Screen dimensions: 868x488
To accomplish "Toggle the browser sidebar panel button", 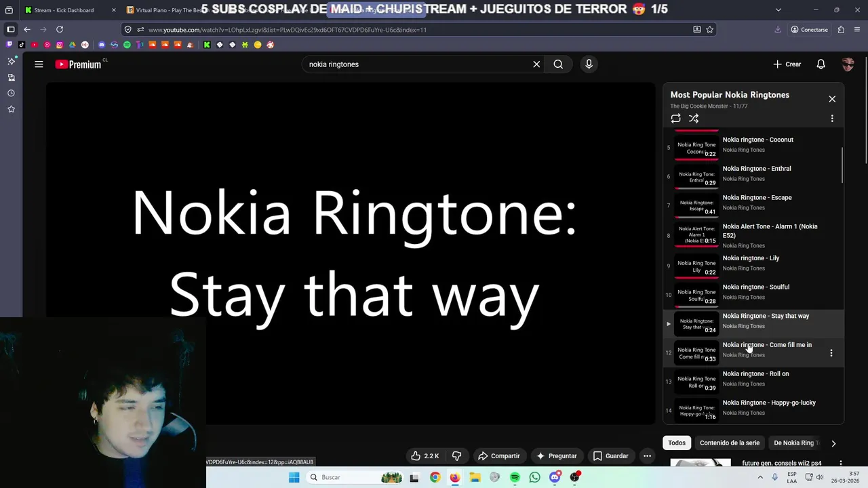I will click(10, 30).
